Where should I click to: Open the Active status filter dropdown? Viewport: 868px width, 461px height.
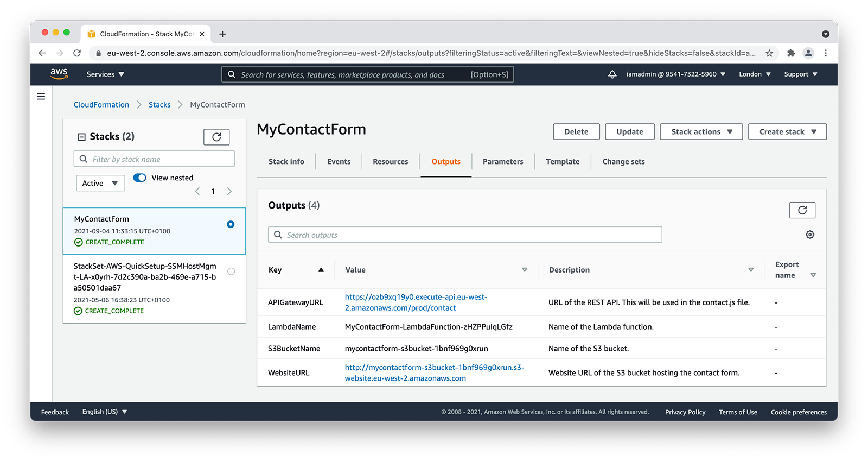[100, 183]
